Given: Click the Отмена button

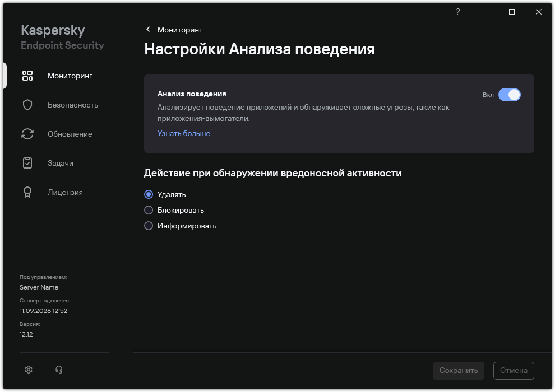Looking at the screenshot, I should point(514,370).
